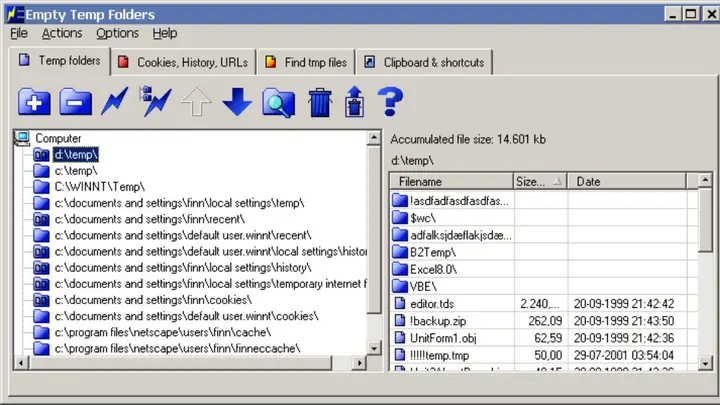Screen dimensions: 720x405
Task: Click the blue down arrow toolbar icon
Action: pos(237,101)
